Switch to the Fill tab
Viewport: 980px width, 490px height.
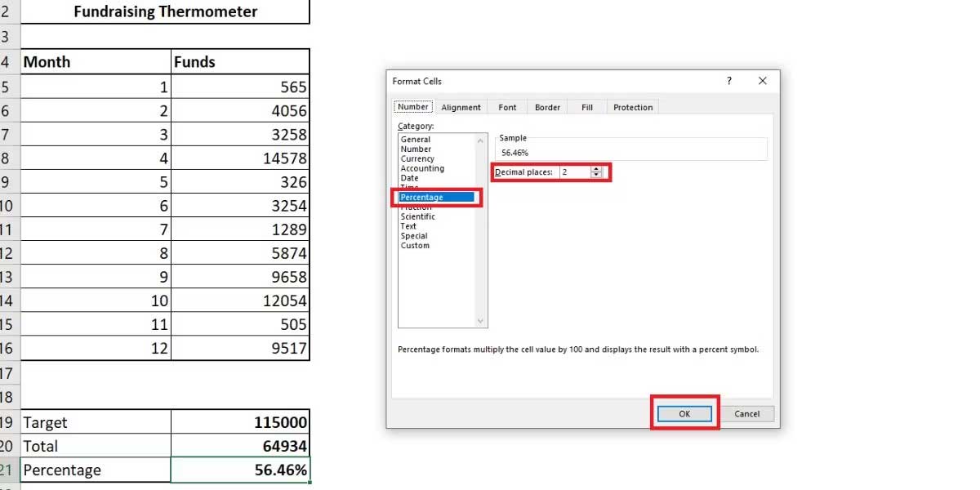586,106
